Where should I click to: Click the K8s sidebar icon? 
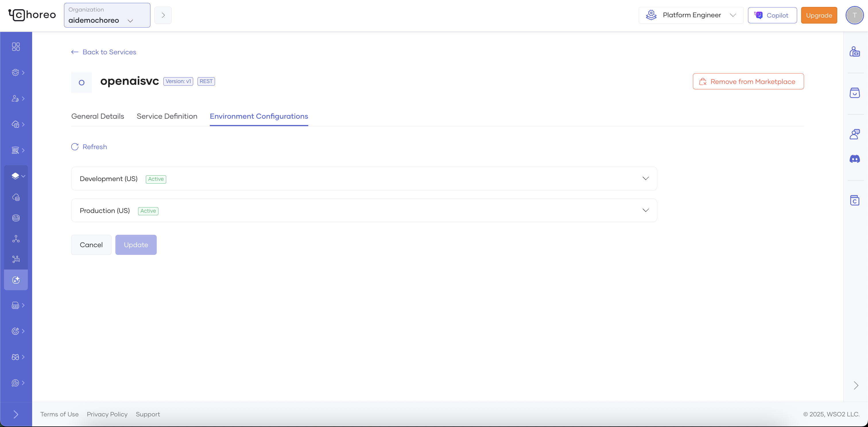pyautogui.click(x=16, y=305)
